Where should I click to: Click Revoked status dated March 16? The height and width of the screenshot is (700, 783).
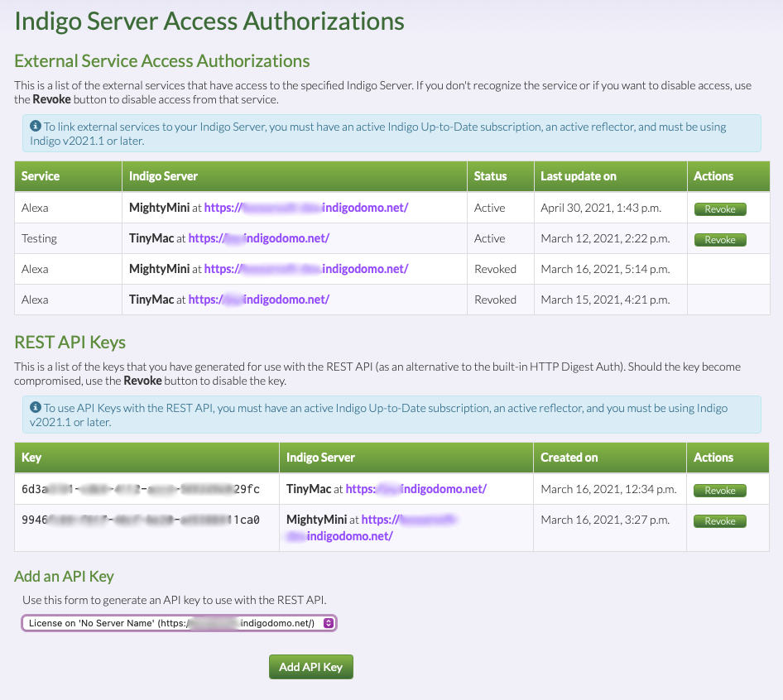point(495,269)
